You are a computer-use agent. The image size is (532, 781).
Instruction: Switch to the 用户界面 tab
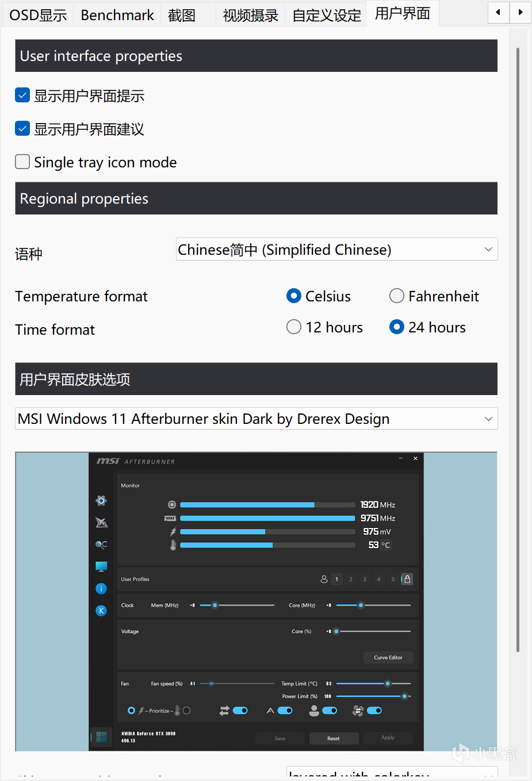coord(403,13)
